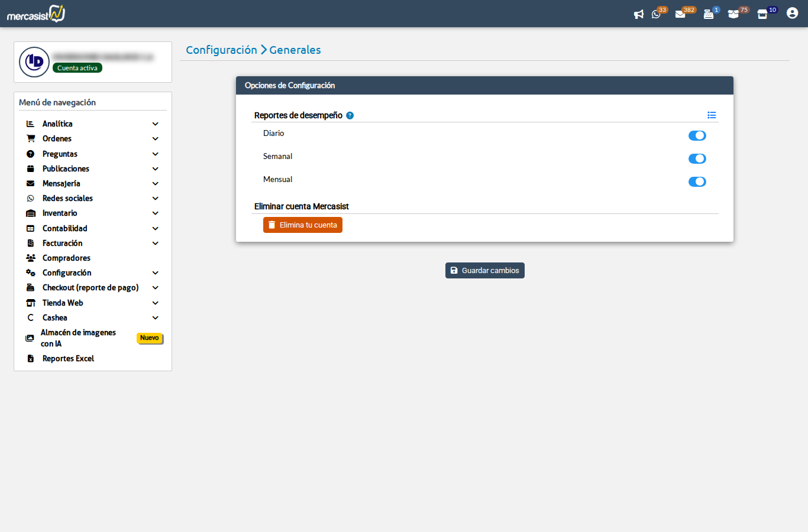Click the list icon in Reportes de desempeño

[712, 115]
